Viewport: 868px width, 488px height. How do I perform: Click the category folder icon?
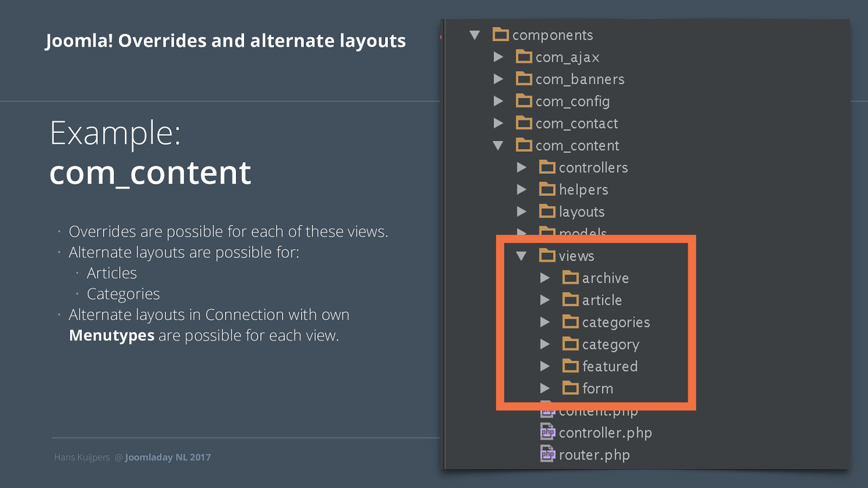tap(570, 344)
